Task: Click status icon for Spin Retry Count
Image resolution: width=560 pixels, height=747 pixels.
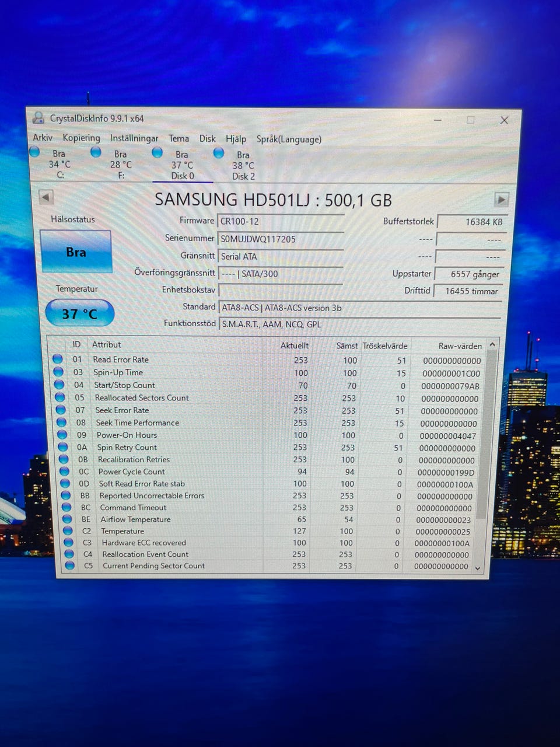Action: (x=63, y=447)
